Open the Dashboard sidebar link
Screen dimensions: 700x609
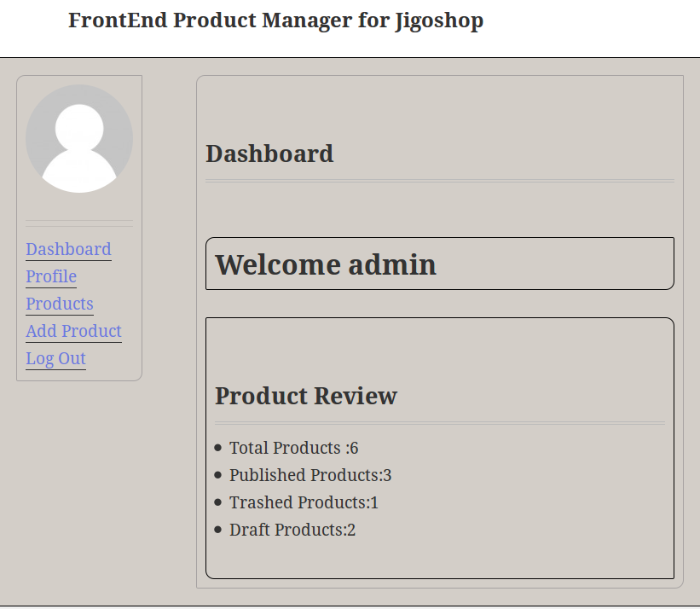(x=68, y=249)
